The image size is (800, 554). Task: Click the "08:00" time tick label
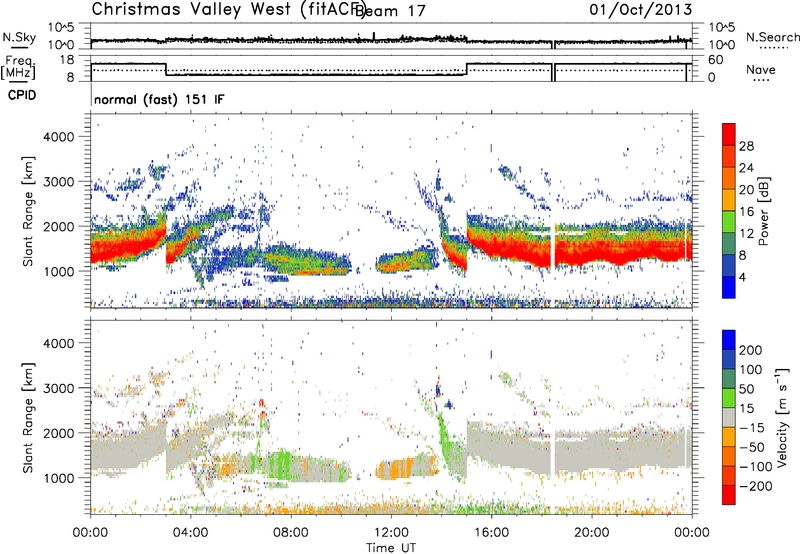[x=291, y=533]
